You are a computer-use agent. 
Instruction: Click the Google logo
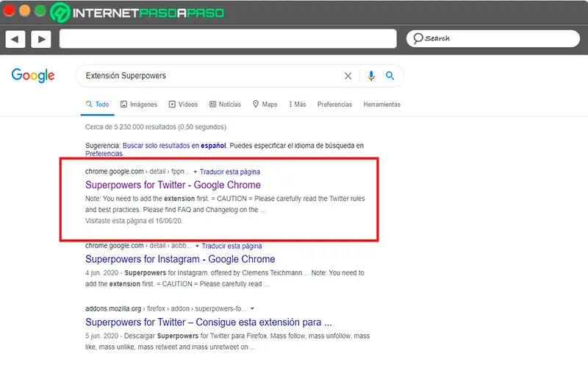coord(33,76)
